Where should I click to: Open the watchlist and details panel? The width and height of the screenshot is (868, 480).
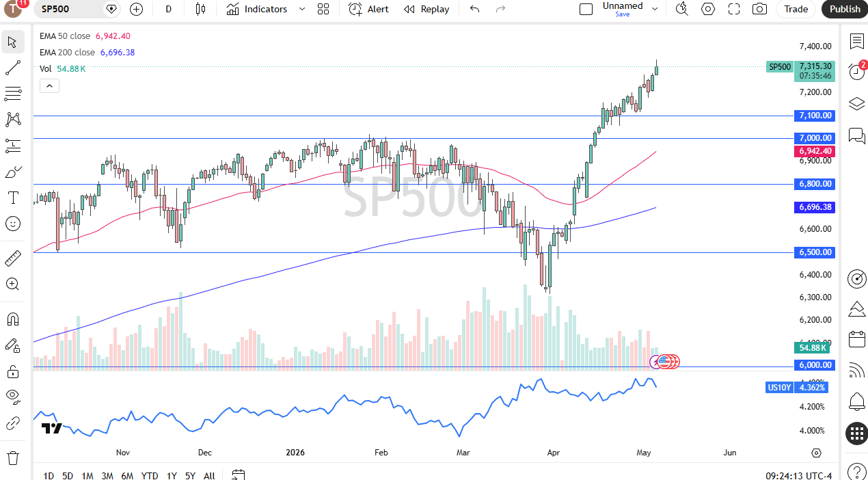856,41
